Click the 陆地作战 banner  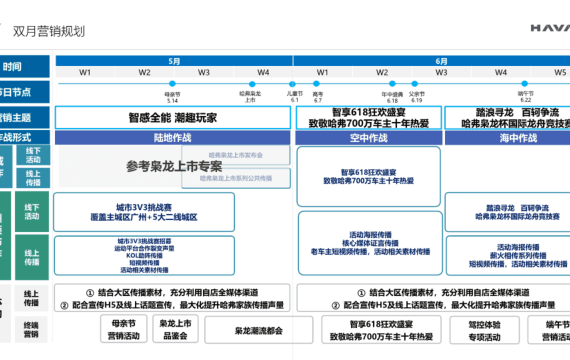tap(173, 138)
